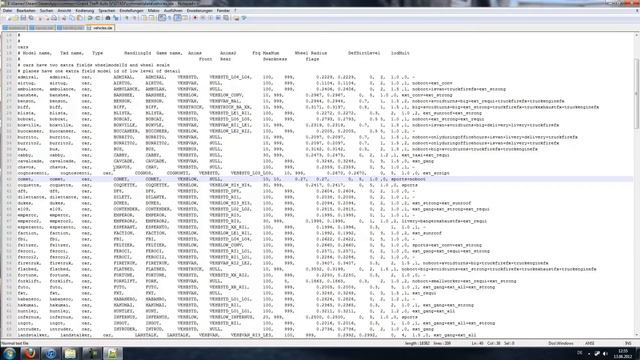Open Firefox from the taskbar
The image size is (640, 360).
tap(29, 353)
